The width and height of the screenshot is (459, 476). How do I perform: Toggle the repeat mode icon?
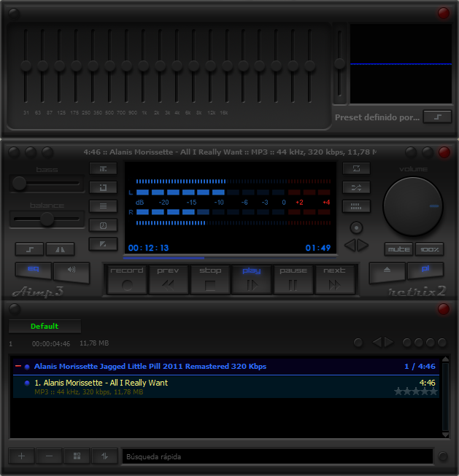coord(356,168)
